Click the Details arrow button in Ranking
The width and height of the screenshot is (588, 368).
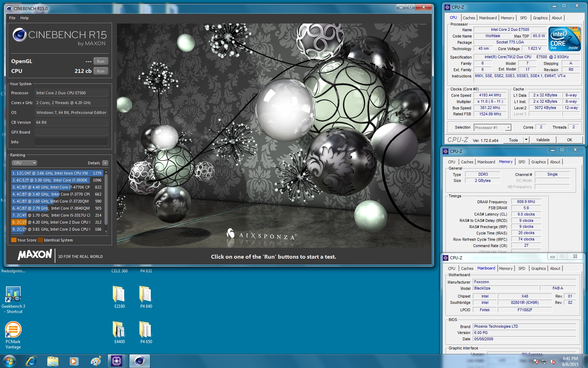105,163
